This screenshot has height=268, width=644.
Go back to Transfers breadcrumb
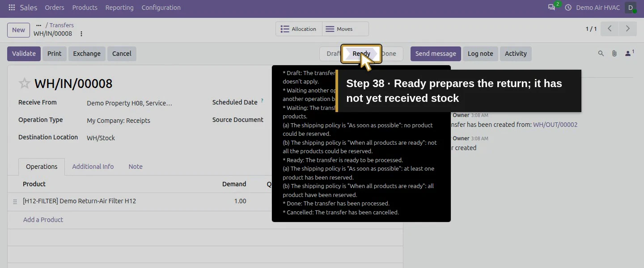point(62,25)
